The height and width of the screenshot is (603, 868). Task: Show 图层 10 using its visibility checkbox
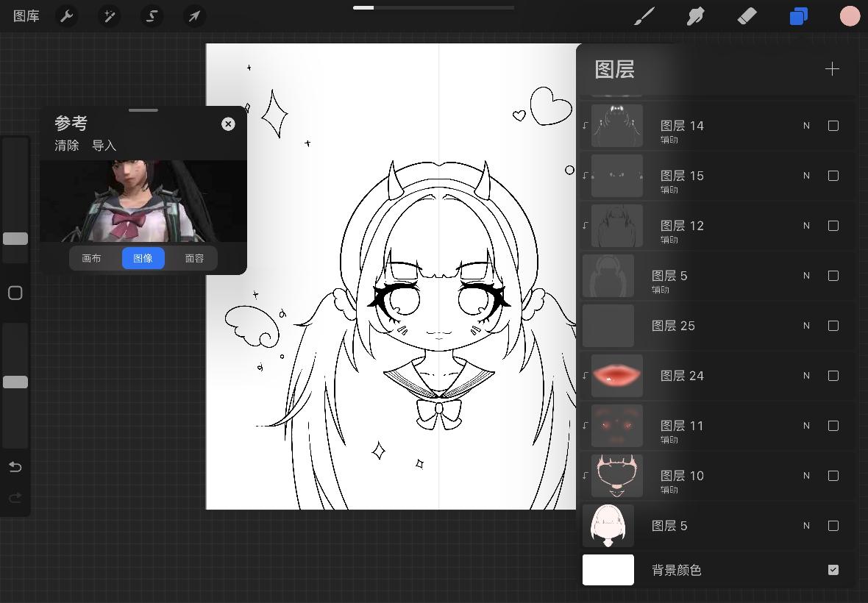click(833, 476)
